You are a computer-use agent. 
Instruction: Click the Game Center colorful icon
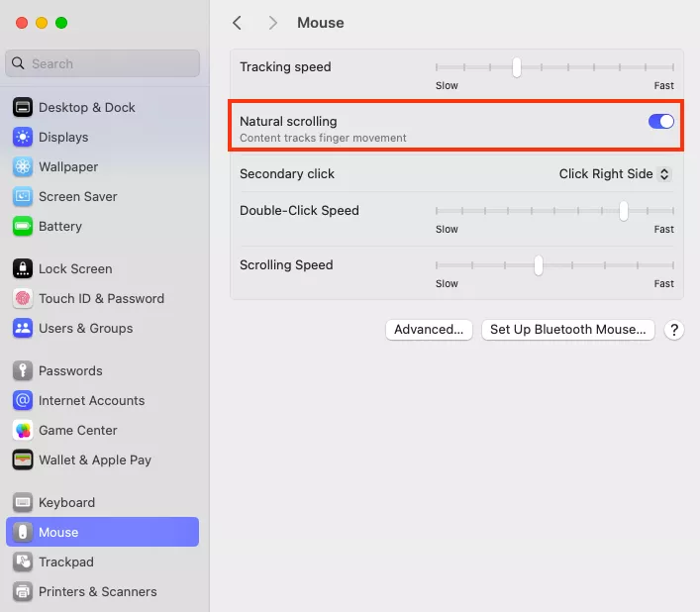pyautogui.click(x=23, y=431)
